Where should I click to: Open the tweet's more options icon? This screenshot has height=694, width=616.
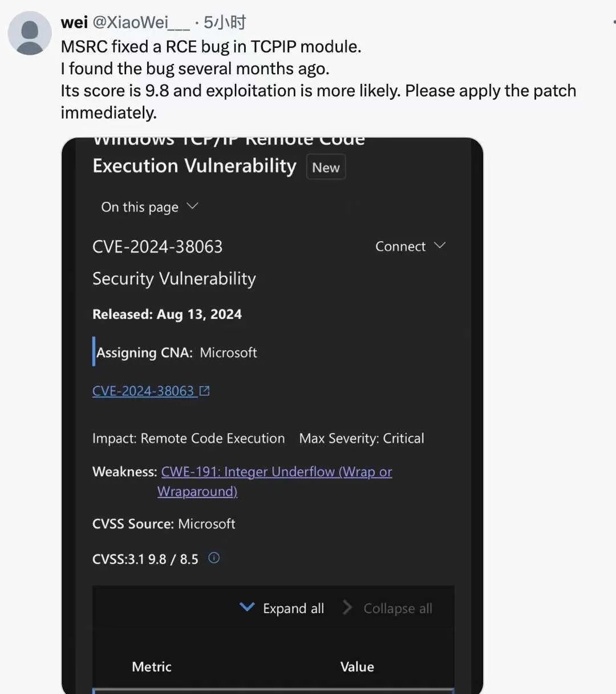point(613,21)
